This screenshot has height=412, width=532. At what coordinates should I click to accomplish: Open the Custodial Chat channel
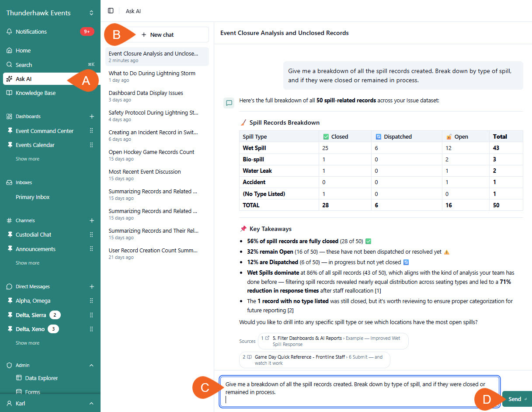(33, 234)
